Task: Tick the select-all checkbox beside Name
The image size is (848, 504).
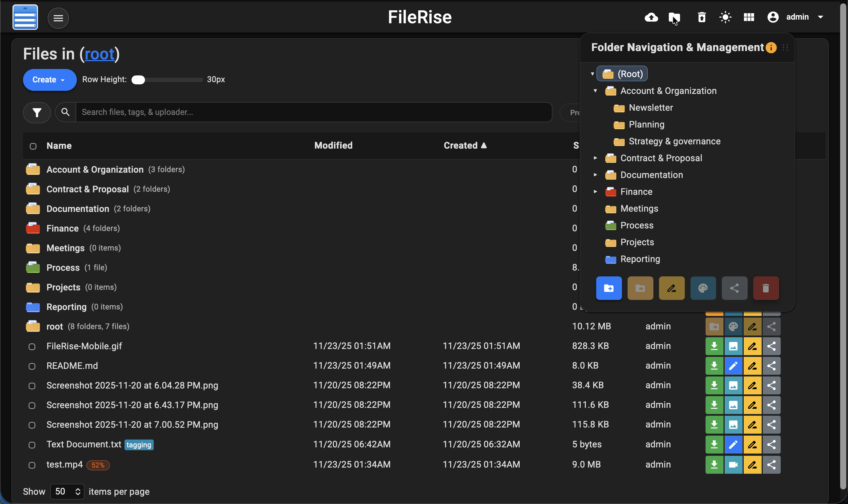Action: point(33,146)
